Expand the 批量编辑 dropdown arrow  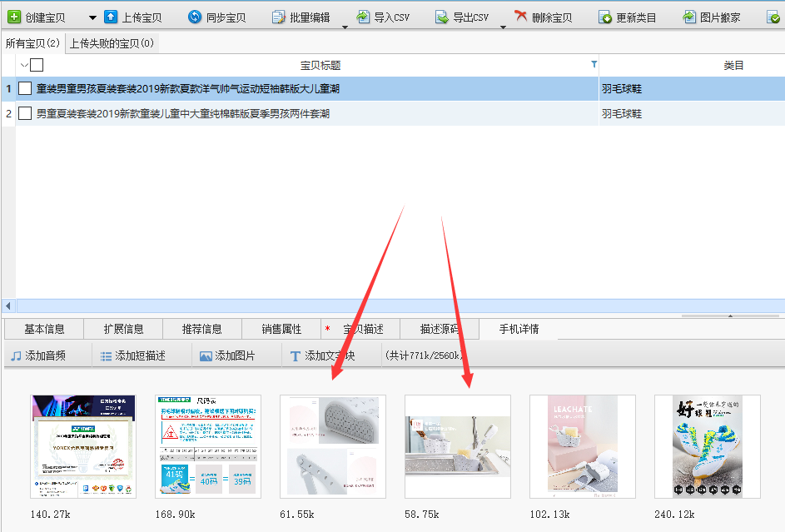[345, 27]
